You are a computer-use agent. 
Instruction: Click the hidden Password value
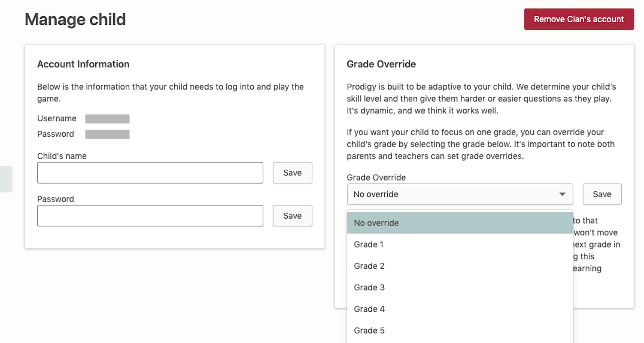pos(107,134)
